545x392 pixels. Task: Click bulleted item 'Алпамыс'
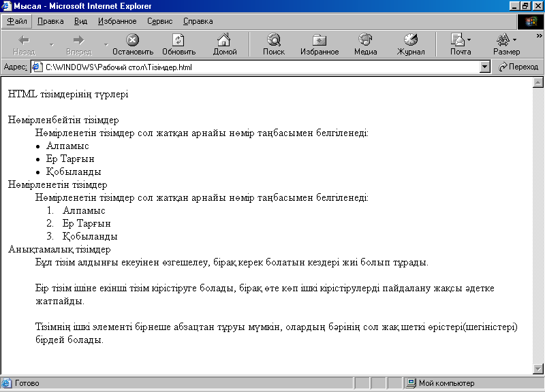point(67,146)
